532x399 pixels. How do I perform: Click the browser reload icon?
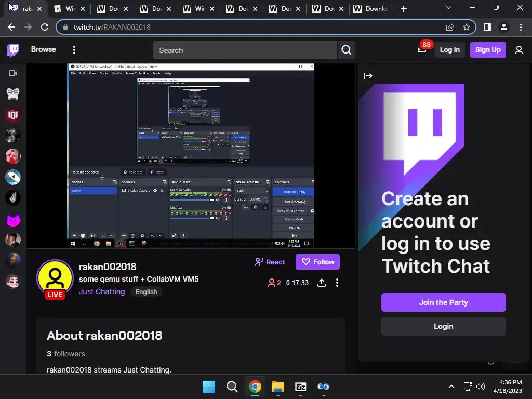45,27
